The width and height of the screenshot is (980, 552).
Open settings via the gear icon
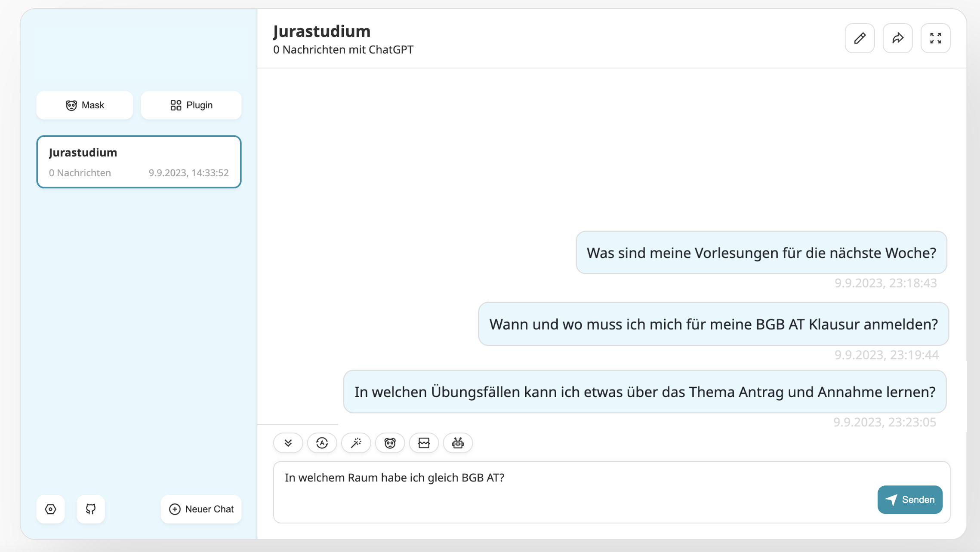[50, 509]
